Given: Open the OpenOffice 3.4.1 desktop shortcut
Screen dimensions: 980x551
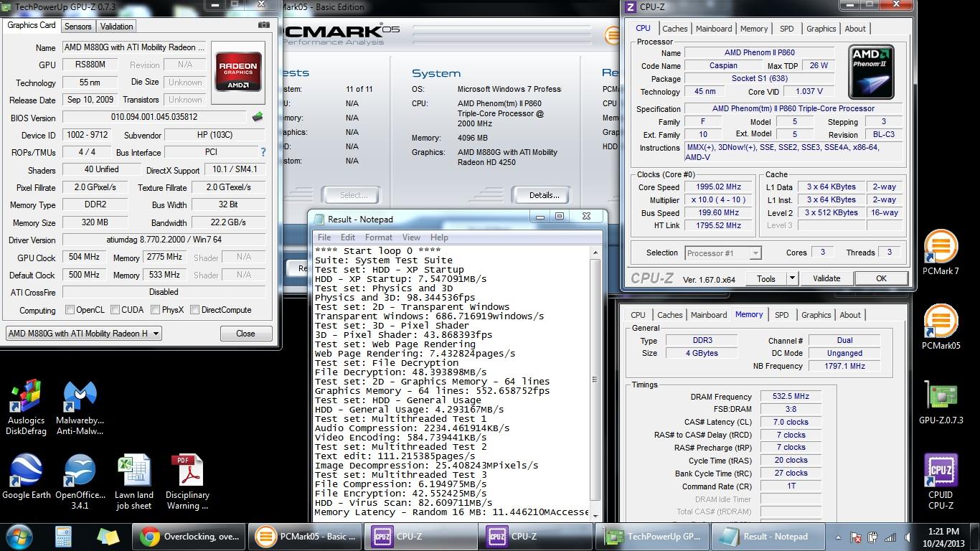Looking at the screenshot, I should (x=80, y=481).
